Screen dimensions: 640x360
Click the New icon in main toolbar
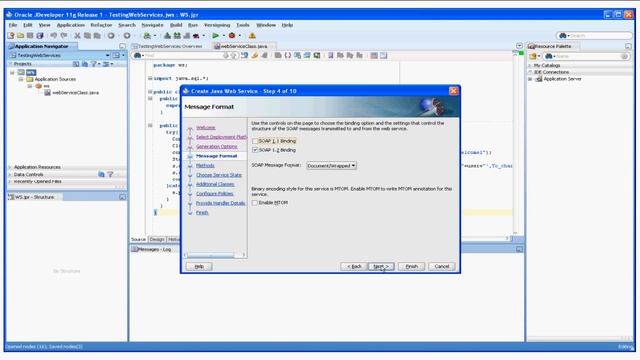click(x=11, y=36)
